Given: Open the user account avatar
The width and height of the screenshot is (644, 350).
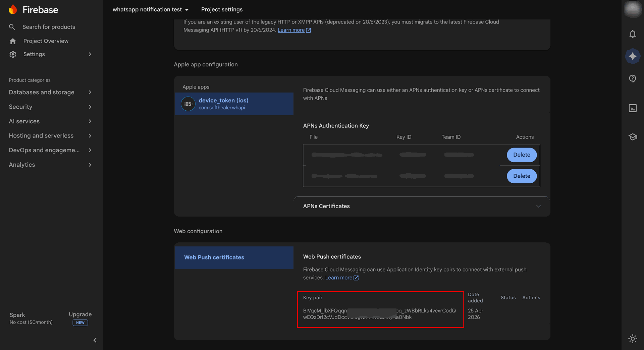Looking at the screenshot, I should click(x=633, y=9).
